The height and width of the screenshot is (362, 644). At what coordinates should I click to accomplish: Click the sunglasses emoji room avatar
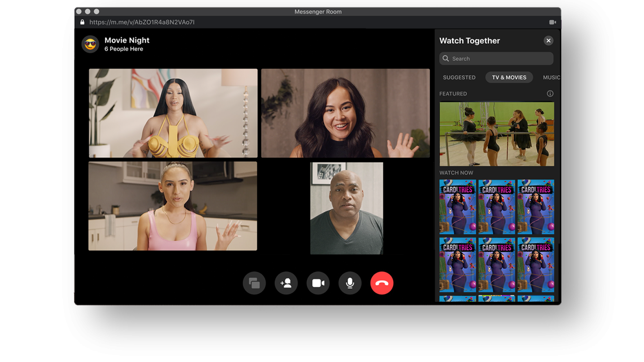click(90, 44)
